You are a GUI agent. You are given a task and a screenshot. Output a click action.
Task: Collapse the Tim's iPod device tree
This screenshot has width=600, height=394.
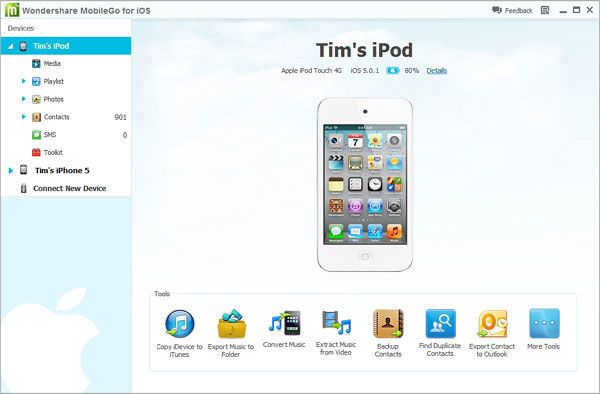(10, 46)
